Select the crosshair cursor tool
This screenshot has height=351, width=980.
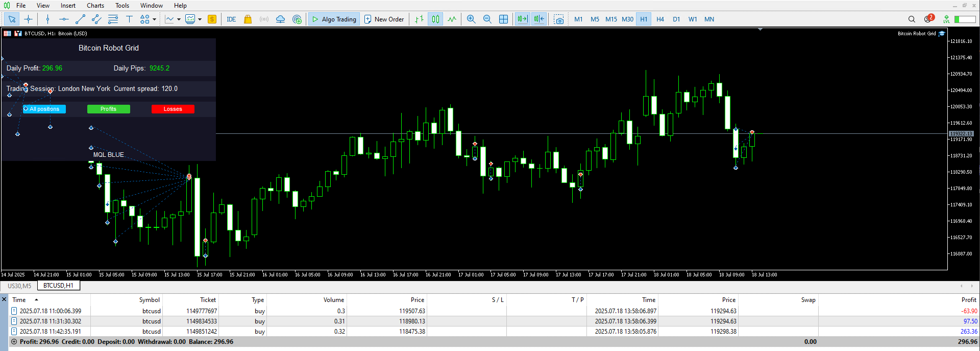tap(28, 19)
